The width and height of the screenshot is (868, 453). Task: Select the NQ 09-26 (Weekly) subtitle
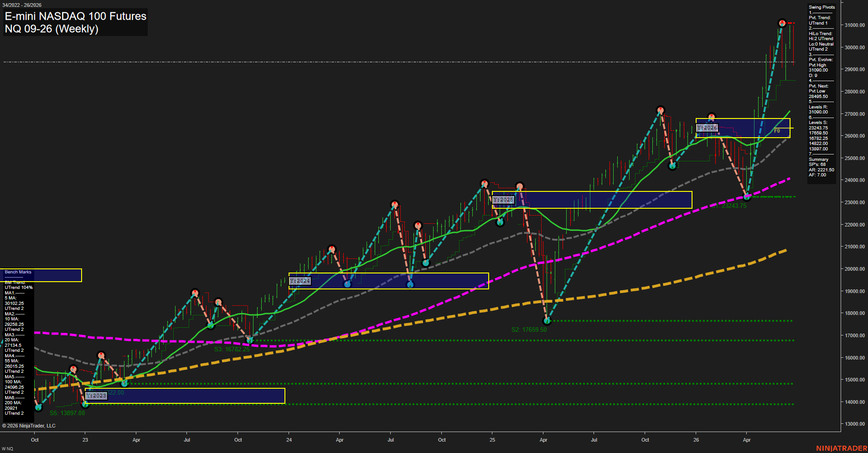[x=52, y=29]
